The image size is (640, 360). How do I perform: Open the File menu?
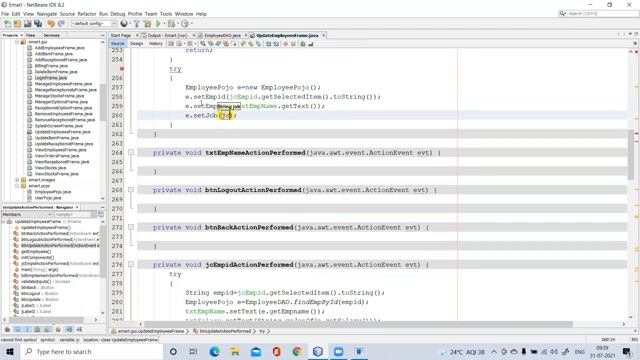point(5,14)
